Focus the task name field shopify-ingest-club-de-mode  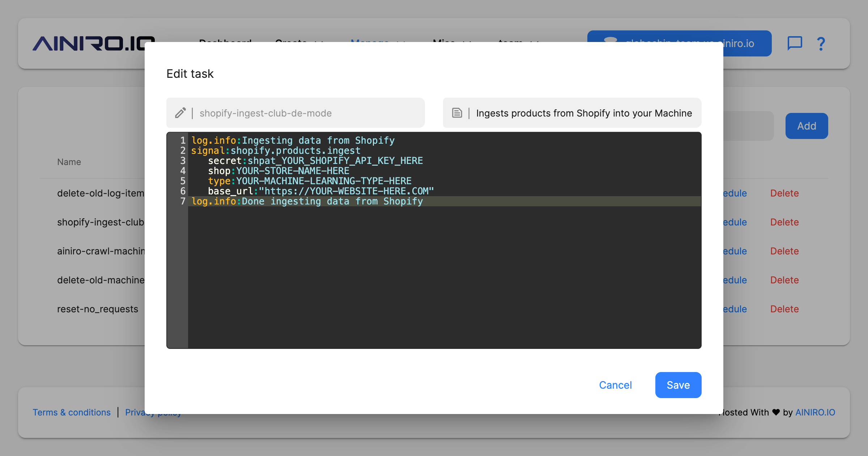[295, 113]
